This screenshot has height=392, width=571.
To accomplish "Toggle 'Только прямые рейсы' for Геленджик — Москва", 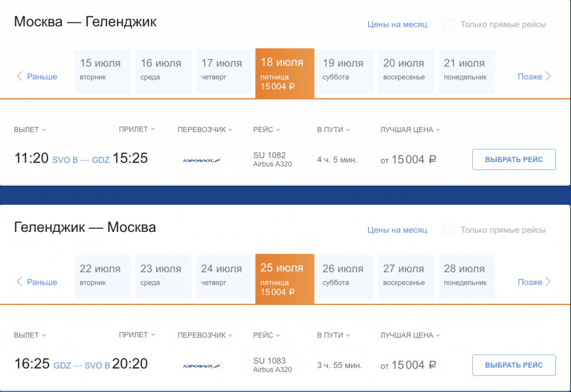I will pyautogui.click(x=448, y=230).
